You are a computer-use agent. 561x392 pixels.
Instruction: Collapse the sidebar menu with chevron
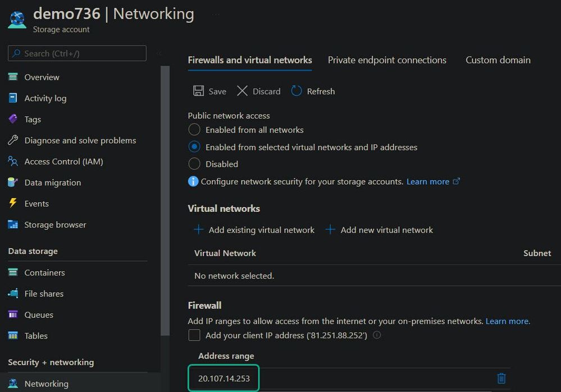pos(159,53)
